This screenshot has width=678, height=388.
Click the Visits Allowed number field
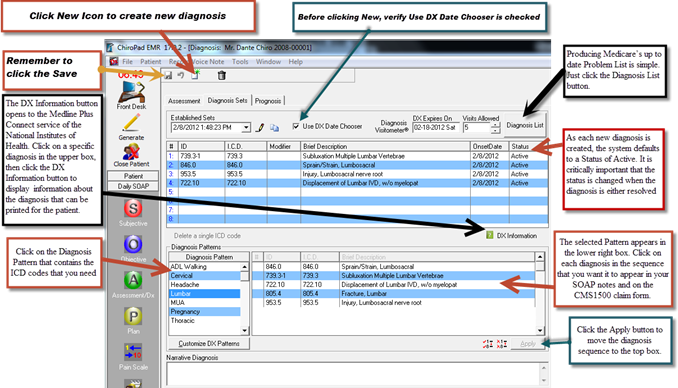(x=477, y=128)
